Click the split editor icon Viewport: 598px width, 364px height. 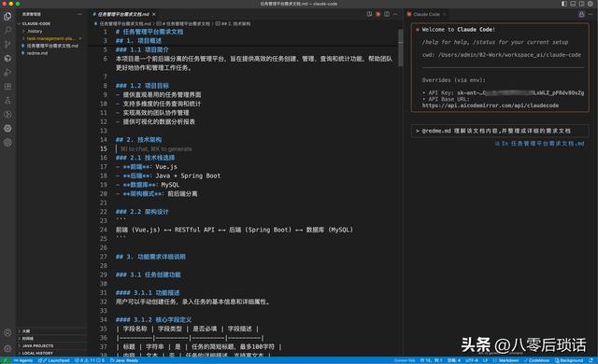point(387,14)
